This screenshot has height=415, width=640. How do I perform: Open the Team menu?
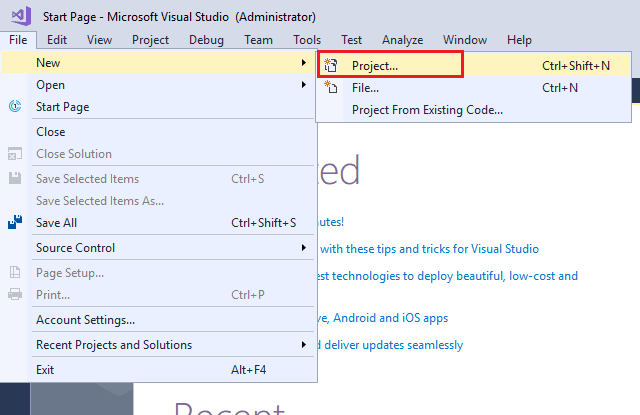pyautogui.click(x=258, y=40)
